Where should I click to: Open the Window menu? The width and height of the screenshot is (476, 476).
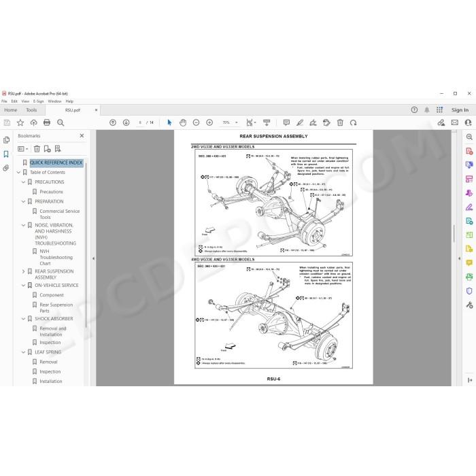(x=54, y=101)
